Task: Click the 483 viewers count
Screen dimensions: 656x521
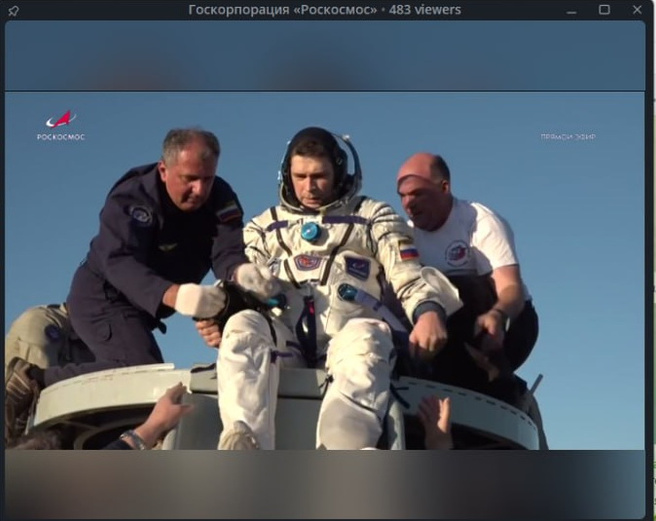Action: point(424,10)
